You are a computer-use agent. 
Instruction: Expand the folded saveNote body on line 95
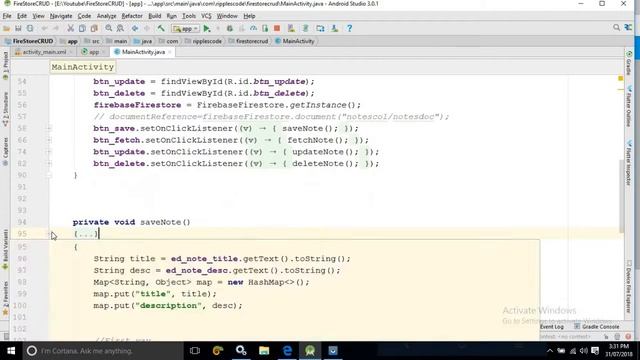(49, 234)
